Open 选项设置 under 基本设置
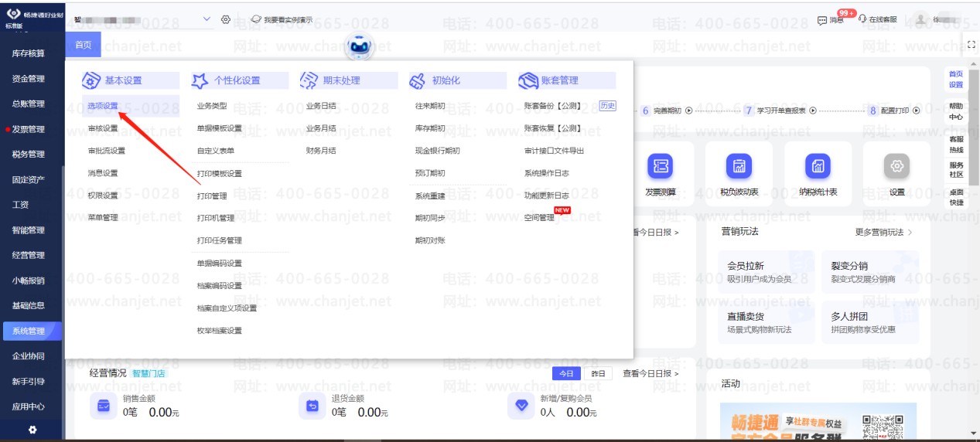The image size is (980, 442). pyautogui.click(x=103, y=106)
